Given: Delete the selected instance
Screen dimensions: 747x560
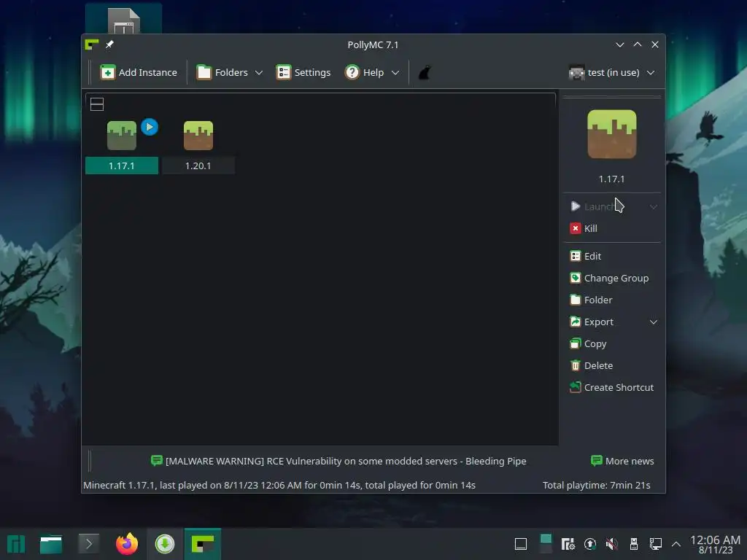Looking at the screenshot, I should coord(591,366).
